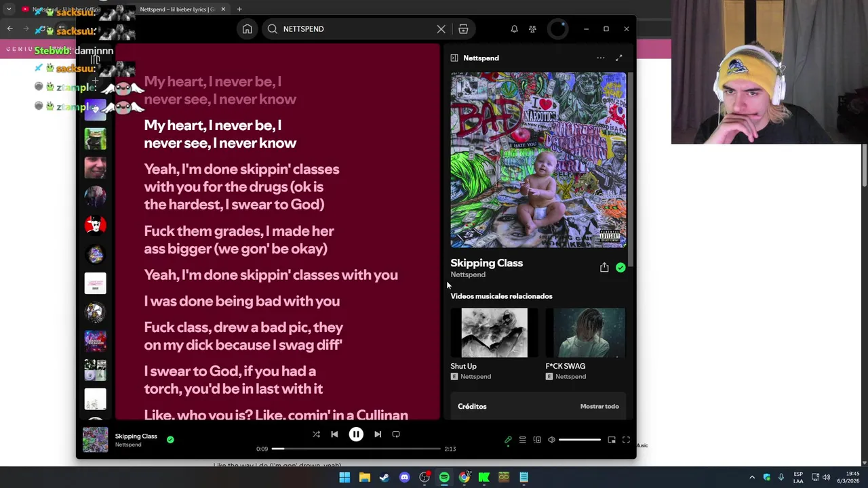Toggle the saved checkmark next to the share icon
This screenshot has width=868, height=488.
[620, 268]
